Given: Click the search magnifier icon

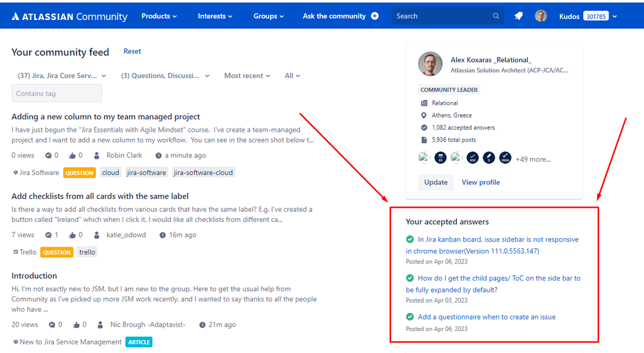Looking at the screenshot, I should [x=496, y=16].
